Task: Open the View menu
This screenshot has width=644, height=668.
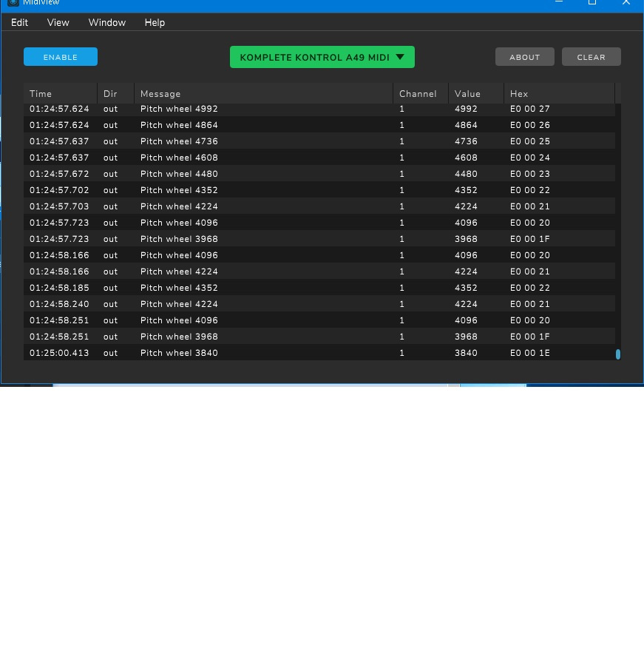Action: pyautogui.click(x=58, y=23)
